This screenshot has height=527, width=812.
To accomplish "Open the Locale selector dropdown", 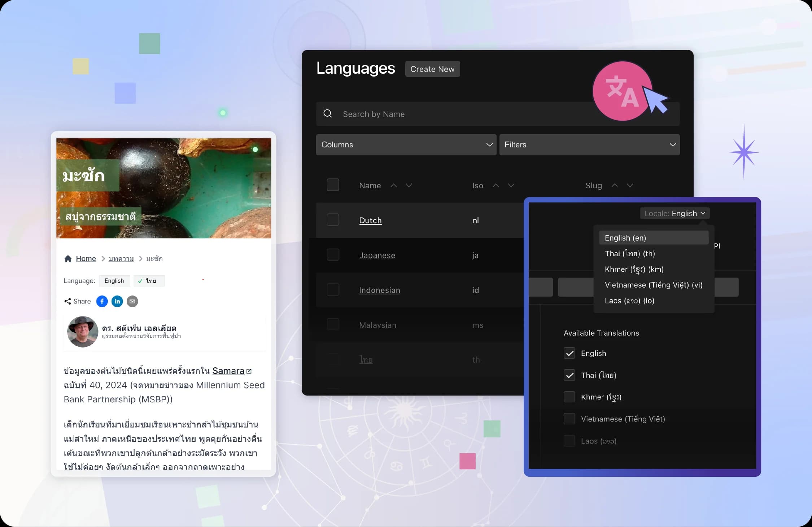I will tap(675, 213).
